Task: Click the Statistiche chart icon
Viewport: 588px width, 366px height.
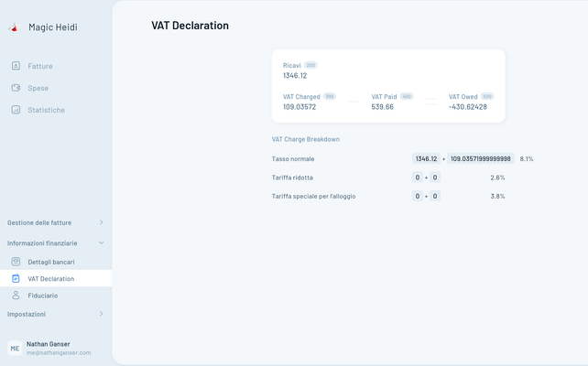Action: (x=16, y=110)
